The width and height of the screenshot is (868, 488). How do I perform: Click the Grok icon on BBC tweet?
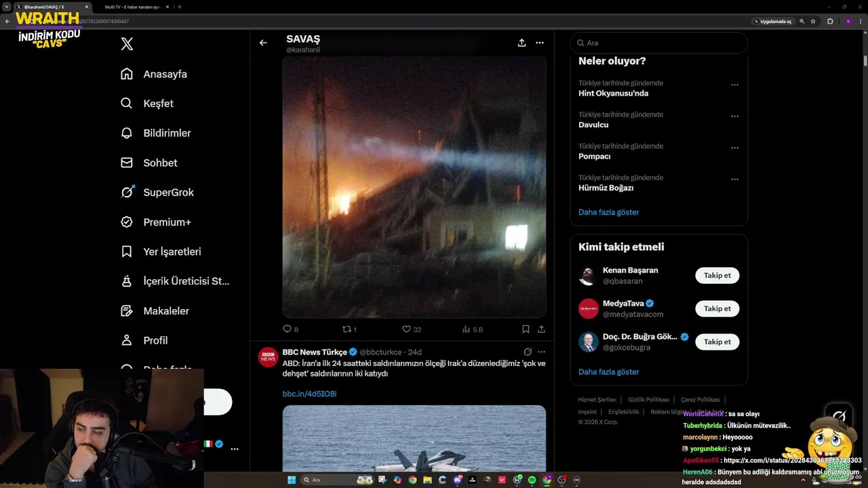528,352
